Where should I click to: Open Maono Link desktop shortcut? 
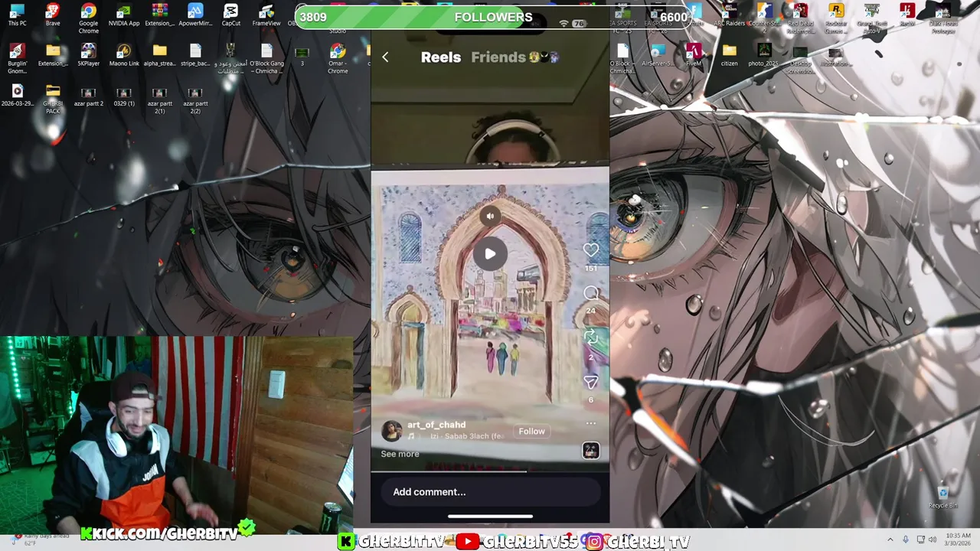click(x=124, y=55)
